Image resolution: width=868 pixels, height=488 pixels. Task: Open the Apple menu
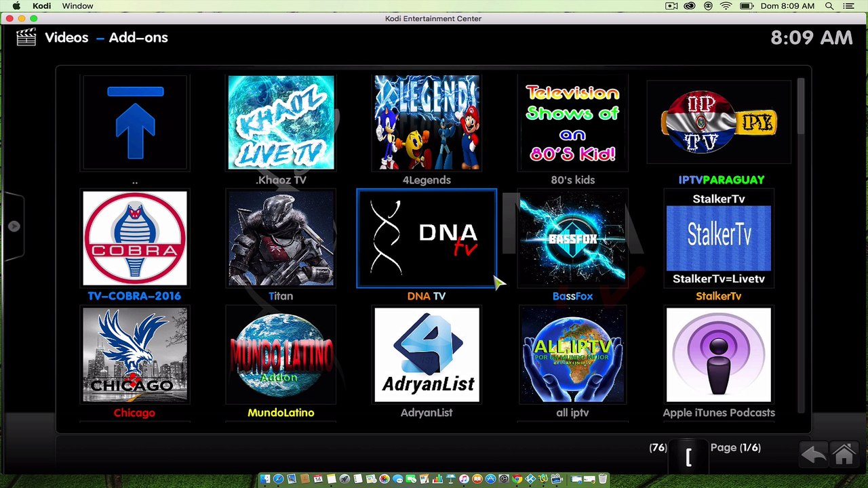[x=16, y=6]
